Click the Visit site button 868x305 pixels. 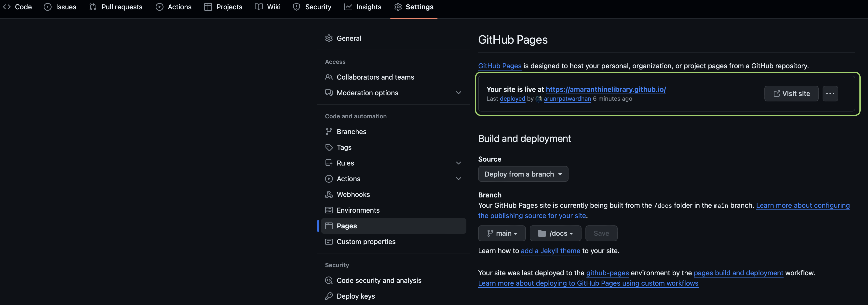pos(791,94)
